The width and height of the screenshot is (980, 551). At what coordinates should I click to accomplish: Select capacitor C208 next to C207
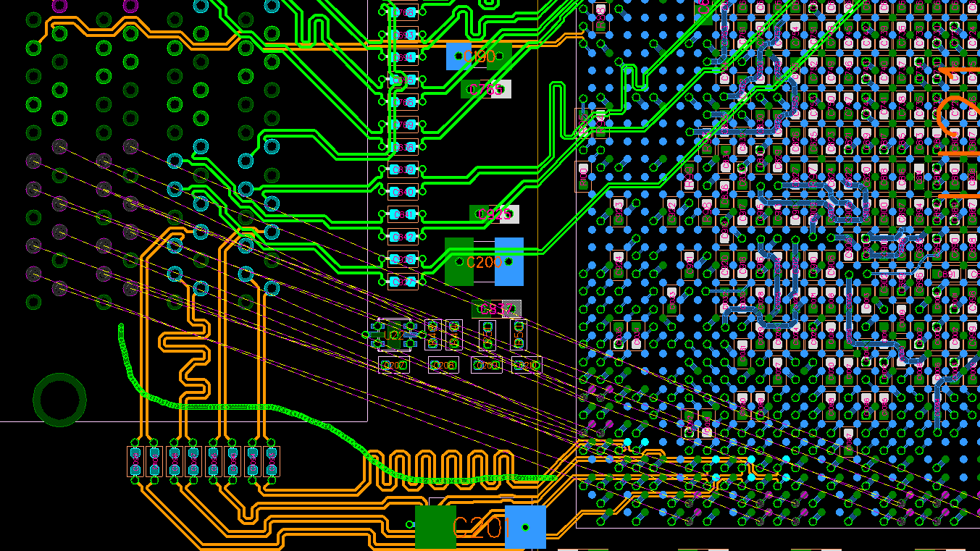click(x=443, y=365)
